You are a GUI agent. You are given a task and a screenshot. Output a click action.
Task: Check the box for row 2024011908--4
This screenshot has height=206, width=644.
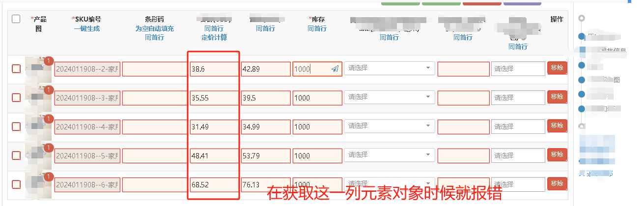pos(16,127)
